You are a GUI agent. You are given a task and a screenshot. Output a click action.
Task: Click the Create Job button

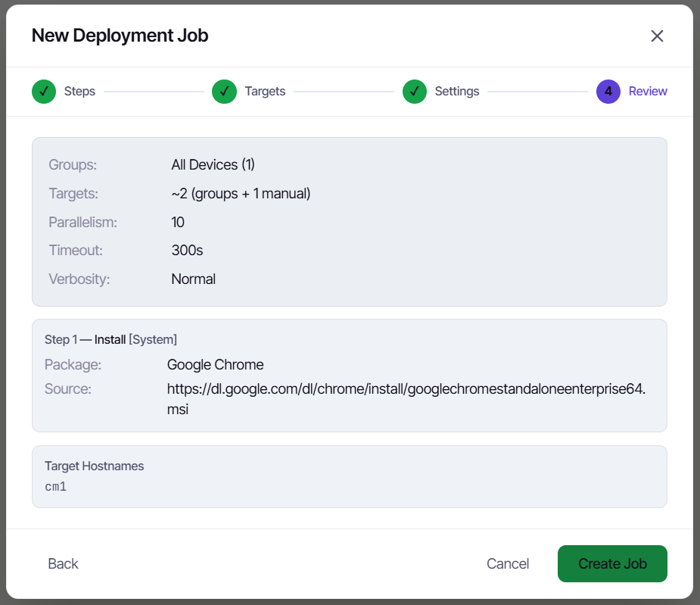pyautogui.click(x=612, y=563)
